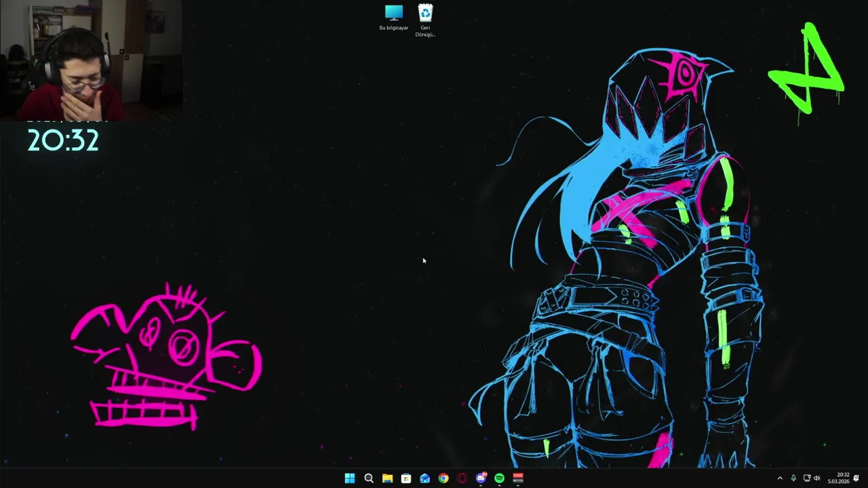
Task: Open the Outlook mail app icon
Action: coord(425,479)
